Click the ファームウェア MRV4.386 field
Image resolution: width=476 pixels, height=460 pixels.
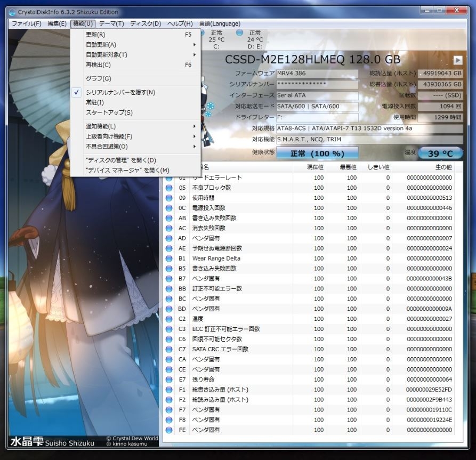point(317,73)
